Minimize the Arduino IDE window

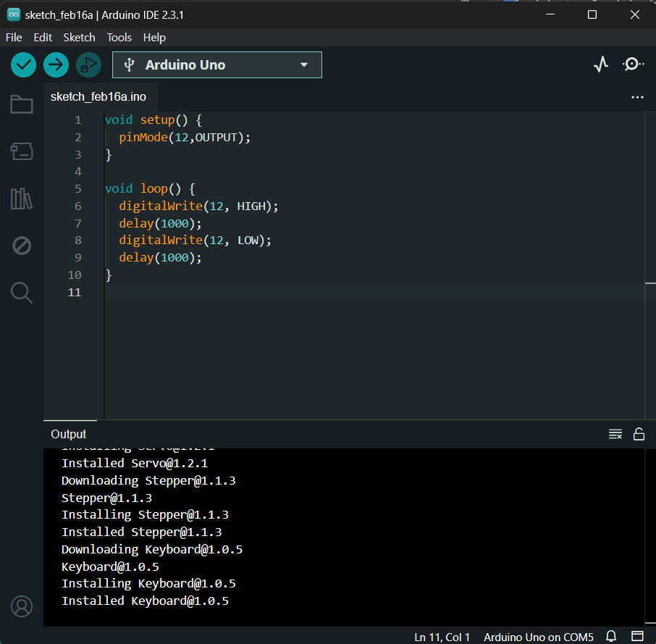pyautogui.click(x=550, y=14)
